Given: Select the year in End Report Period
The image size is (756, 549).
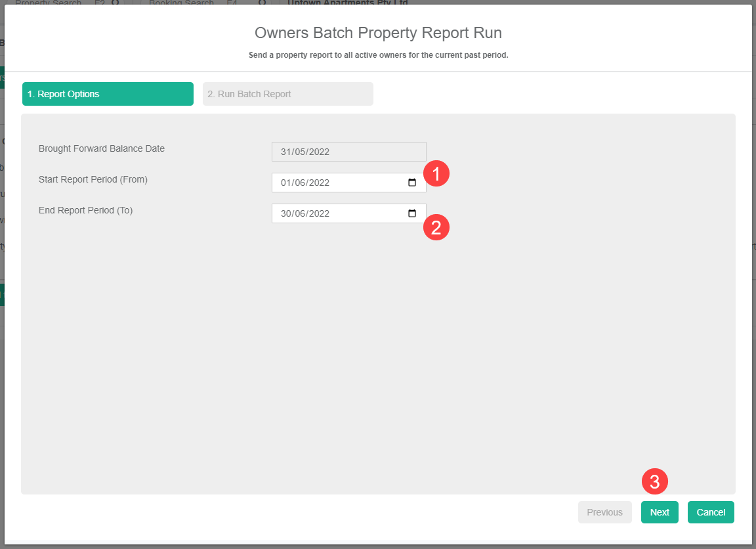Looking at the screenshot, I should point(319,213).
